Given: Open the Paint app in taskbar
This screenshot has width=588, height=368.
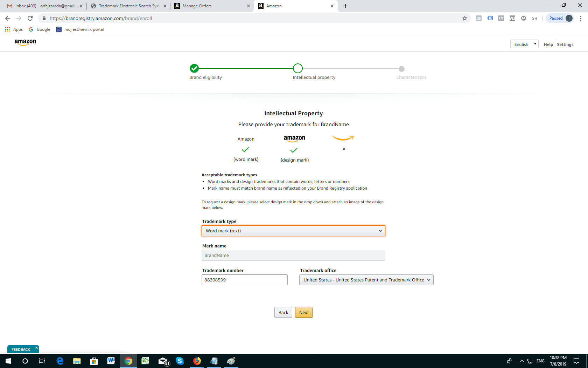Looking at the screenshot, I should tap(231, 361).
